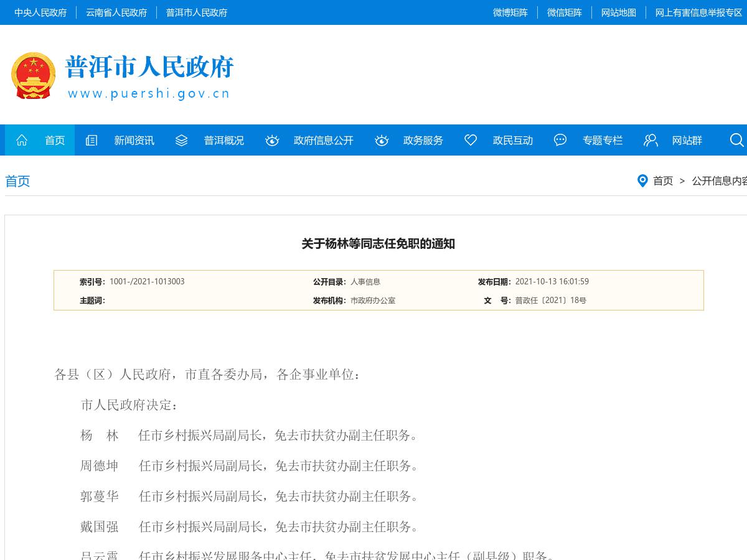Click the home icon beside 首页
The image size is (747, 560).
22,140
